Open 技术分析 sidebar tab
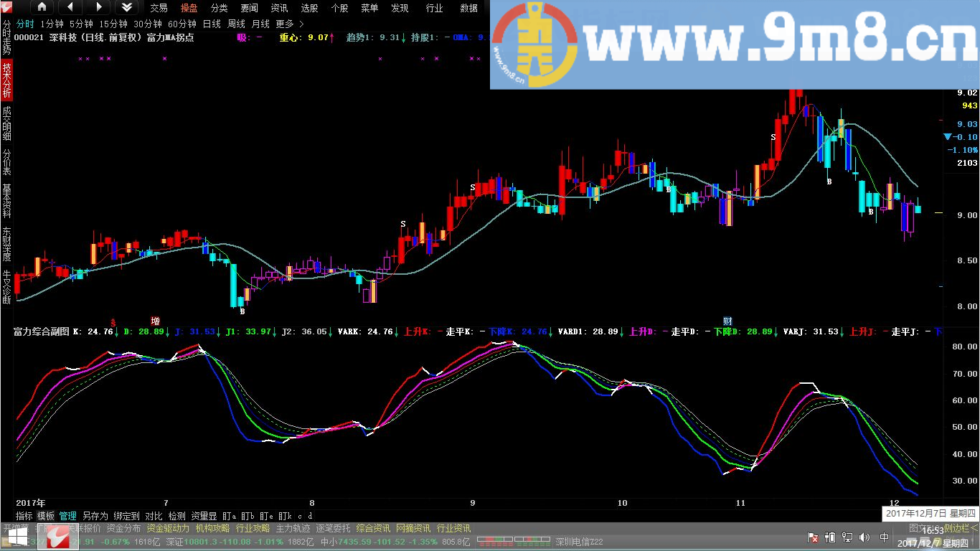The width and height of the screenshot is (980, 551). coord(6,80)
